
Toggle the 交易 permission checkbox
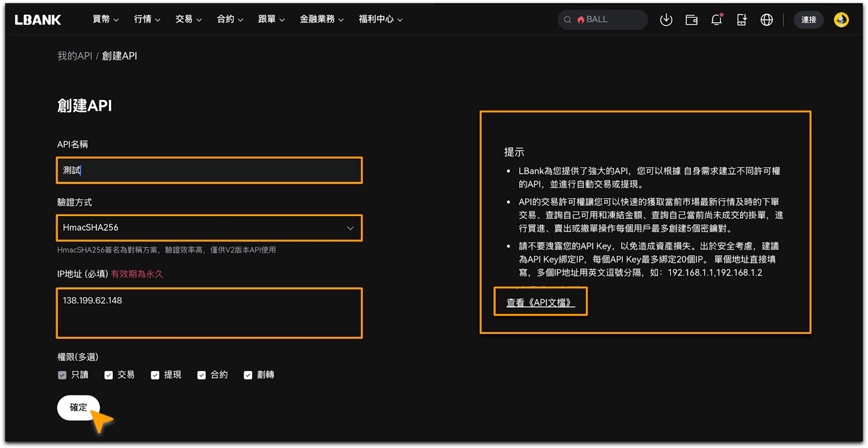tap(108, 375)
